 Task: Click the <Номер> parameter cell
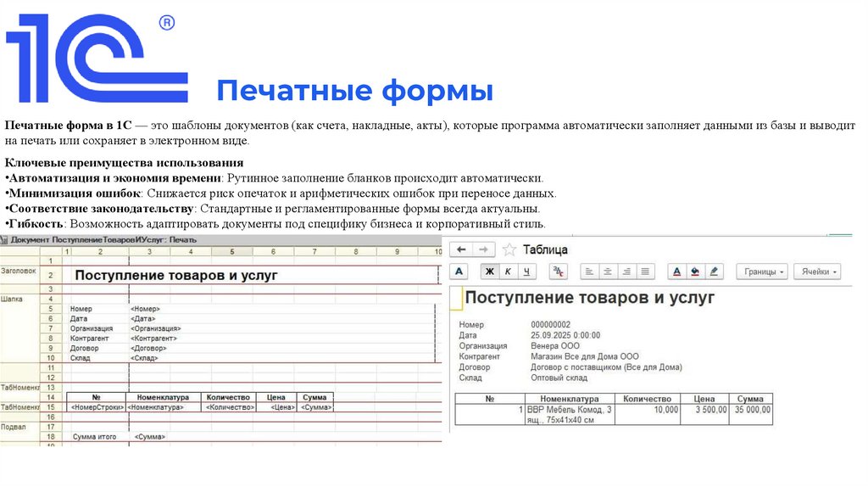145,309
